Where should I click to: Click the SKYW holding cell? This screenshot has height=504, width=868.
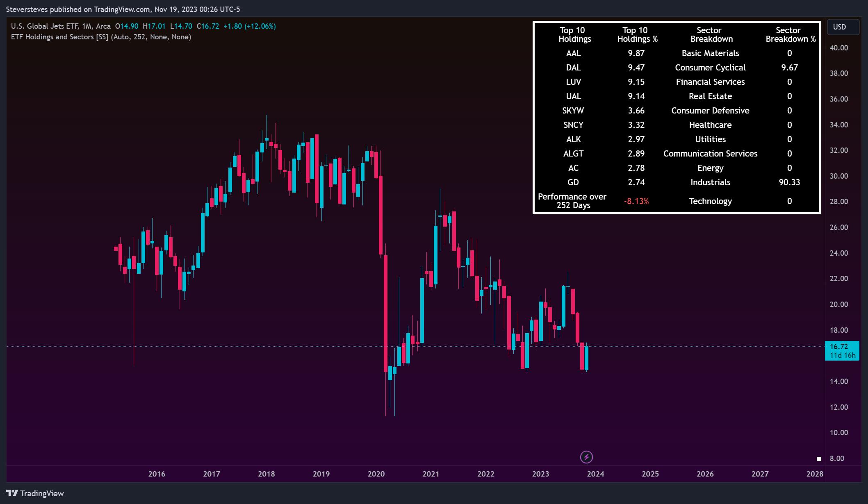(x=573, y=111)
